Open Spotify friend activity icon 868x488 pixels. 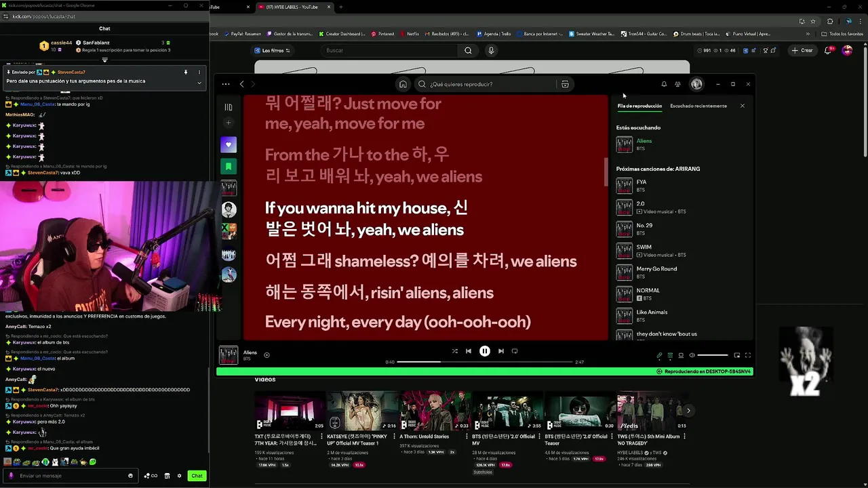(677, 84)
